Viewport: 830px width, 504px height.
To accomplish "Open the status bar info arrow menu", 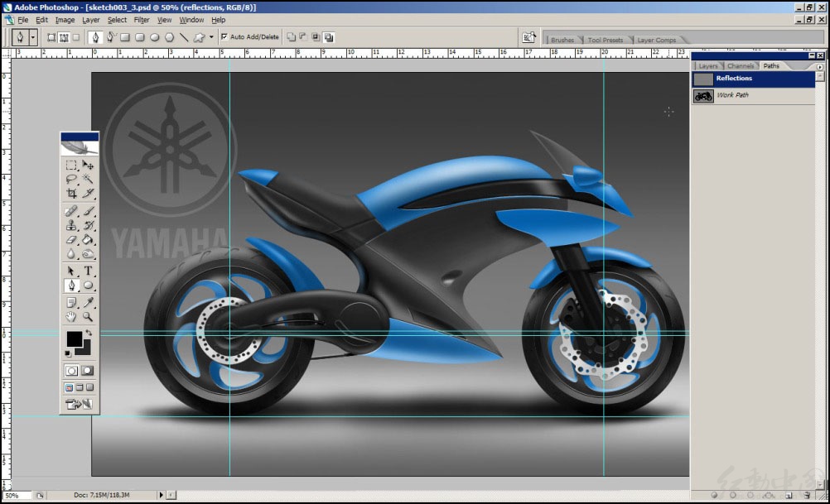I will click(161, 495).
